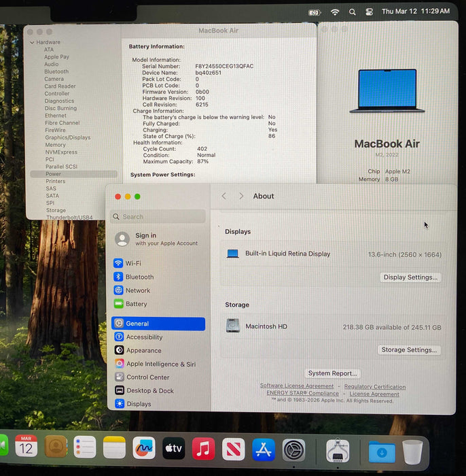Click Built-in Liquid Retina Display row icon
The image size is (466, 476).
pyautogui.click(x=232, y=254)
